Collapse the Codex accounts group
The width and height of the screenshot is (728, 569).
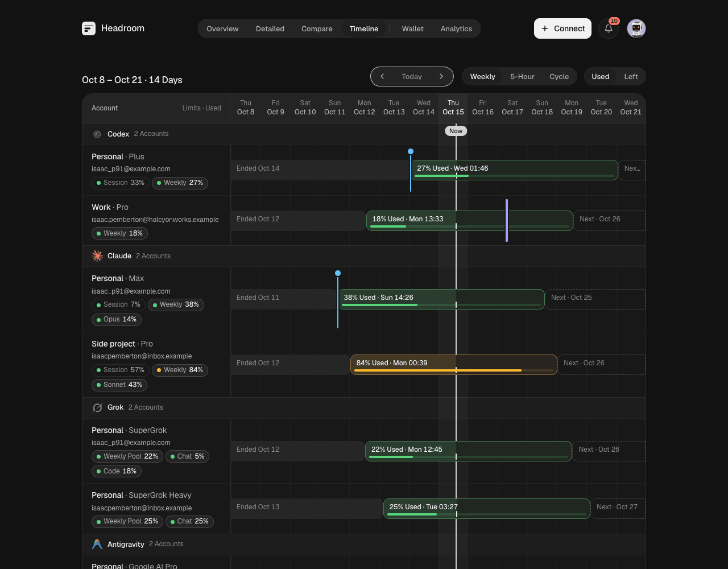tap(364, 134)
